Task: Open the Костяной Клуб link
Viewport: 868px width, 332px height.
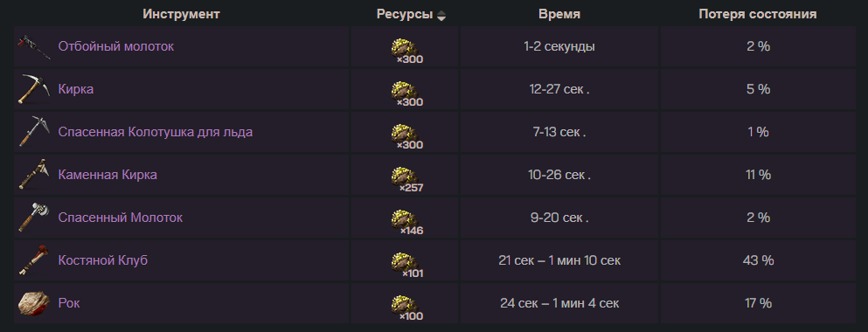Action: (x=103, y=260)
